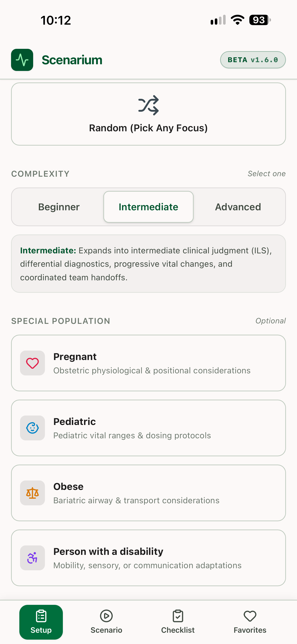Tap the disability wheelchair icon
Screen dimensions: 297x644
coord(32,558)
